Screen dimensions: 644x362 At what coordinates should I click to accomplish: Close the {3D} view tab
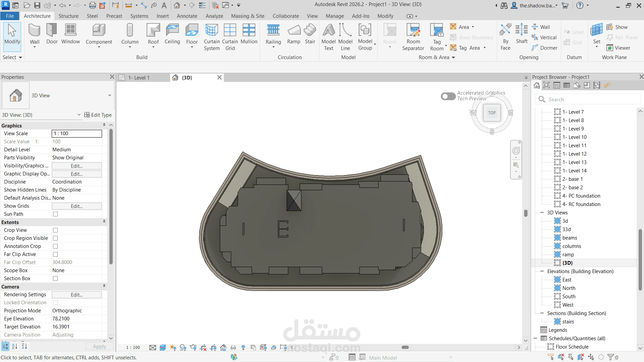click(219, 77)
